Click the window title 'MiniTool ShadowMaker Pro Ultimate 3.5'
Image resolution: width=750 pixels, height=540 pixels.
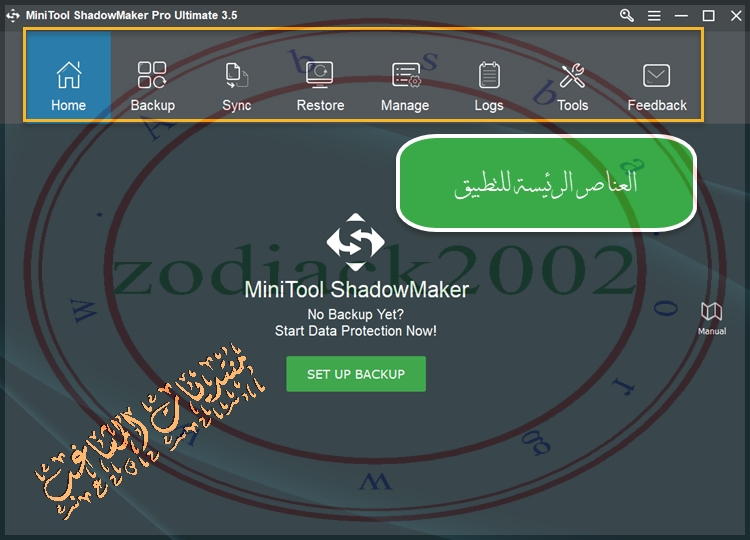(x=132, y=15)
